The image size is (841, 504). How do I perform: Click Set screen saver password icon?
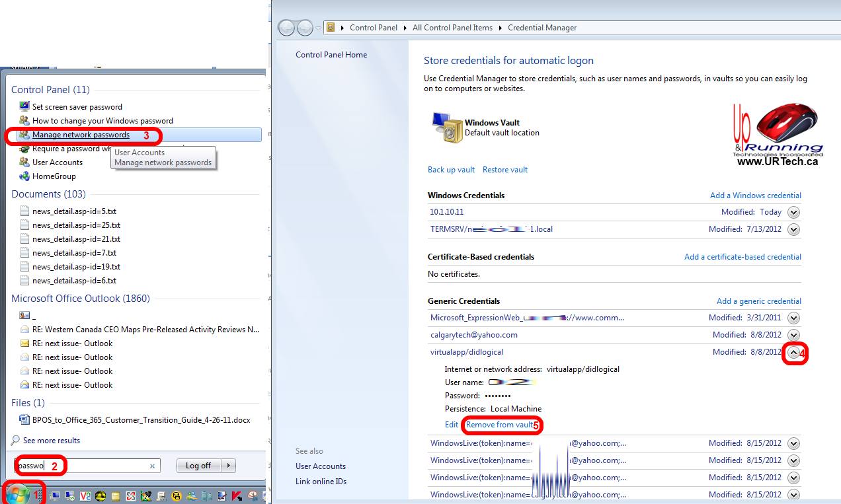24,106
